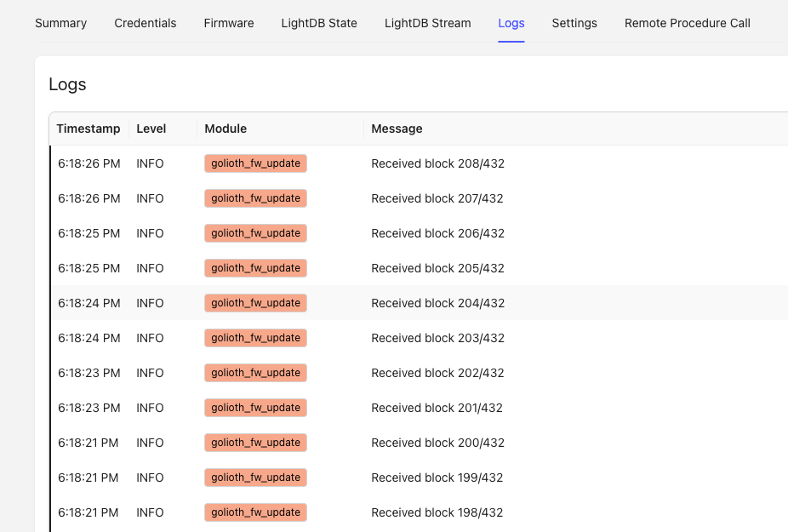Click the Message column header

point(397,129)
